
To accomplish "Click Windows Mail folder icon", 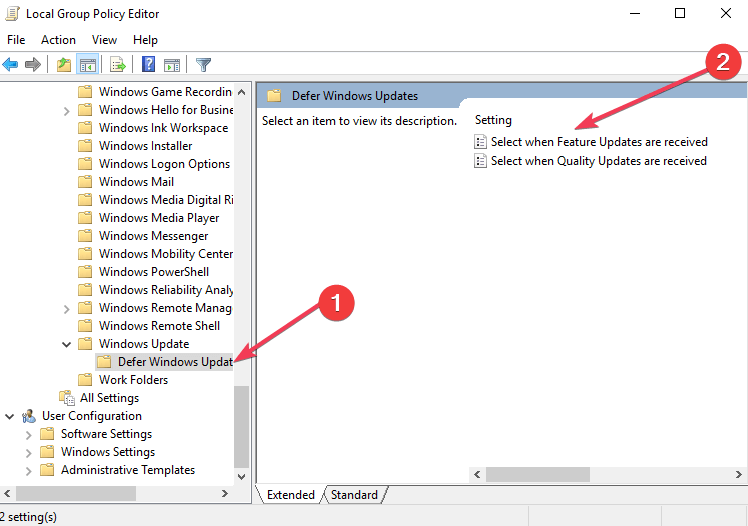I will (85, 182).
